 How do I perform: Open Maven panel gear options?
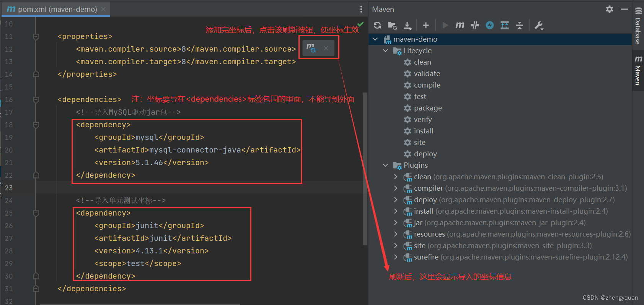pyautogui.click(x=610, y=9)
